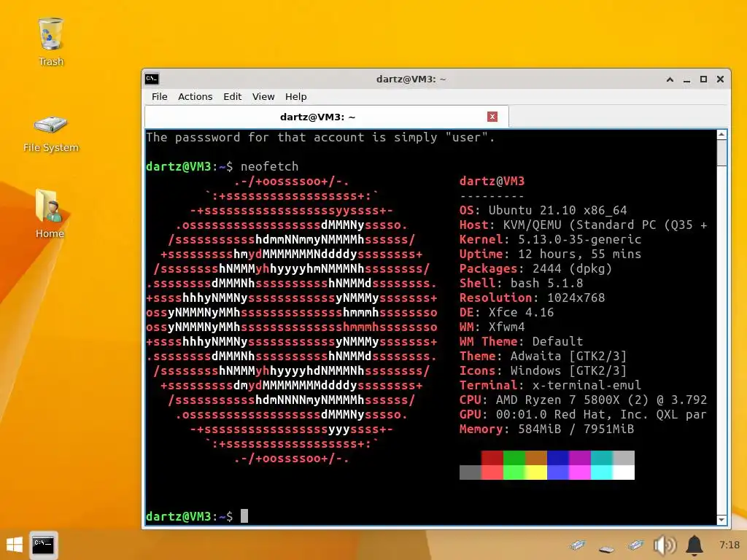The image size is (747, 560).
Task: Click the 7:18 taskbar clock
Action: pos(729,545)
